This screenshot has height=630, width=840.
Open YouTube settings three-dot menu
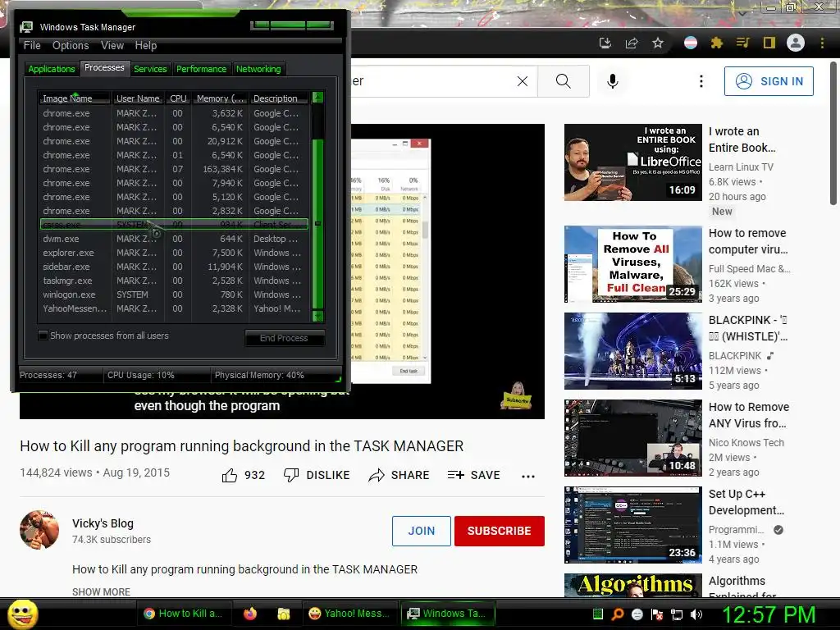pos(701,81)
